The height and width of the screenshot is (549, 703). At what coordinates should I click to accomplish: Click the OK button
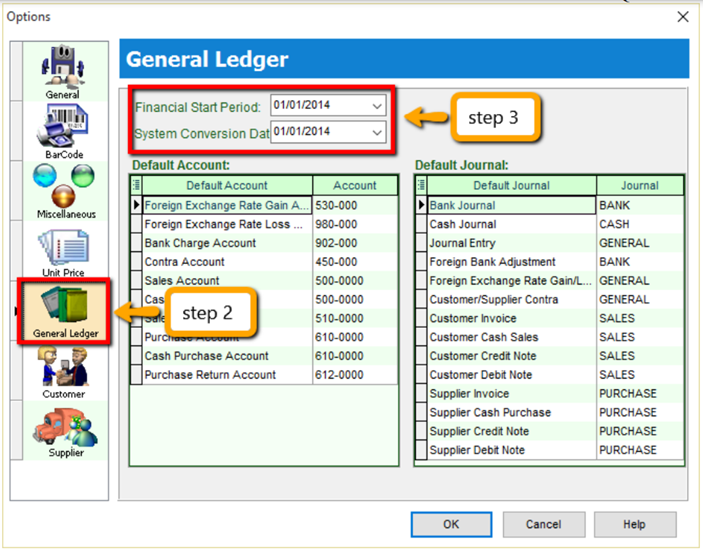point(451,524)
